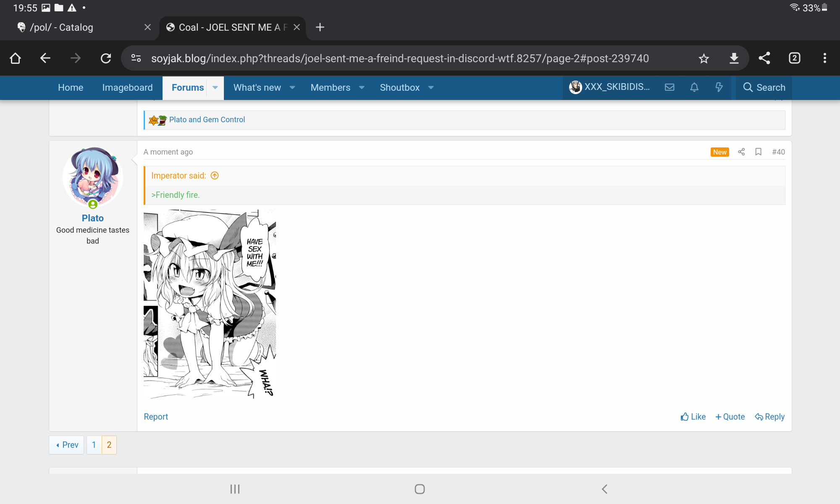Like post #40
The height and width of the screenshot is (504, 840).
pyautogui.click(x=693, y=417)
